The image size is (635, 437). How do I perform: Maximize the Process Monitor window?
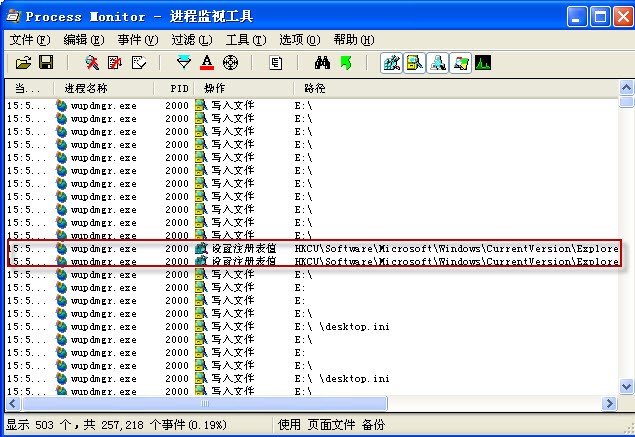coord(600,17)
